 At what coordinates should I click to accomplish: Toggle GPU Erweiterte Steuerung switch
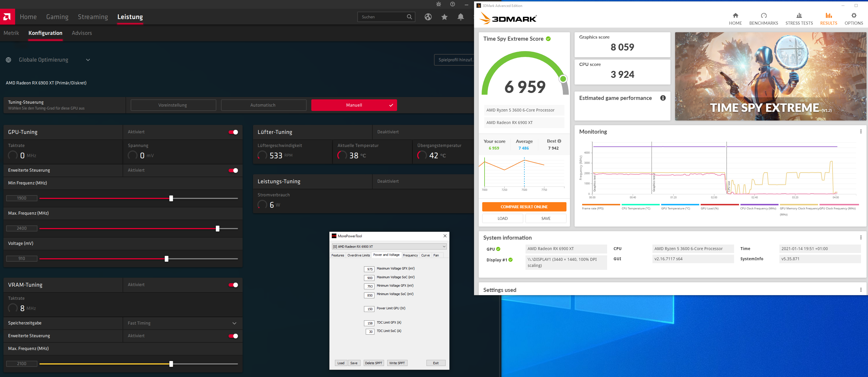(x=233, y=170)
